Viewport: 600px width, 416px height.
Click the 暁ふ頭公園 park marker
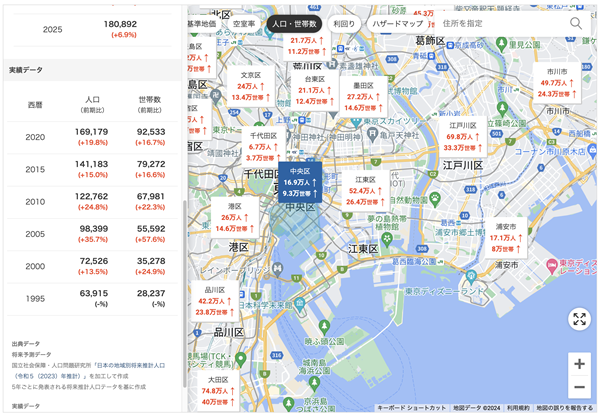coord(324,327)
